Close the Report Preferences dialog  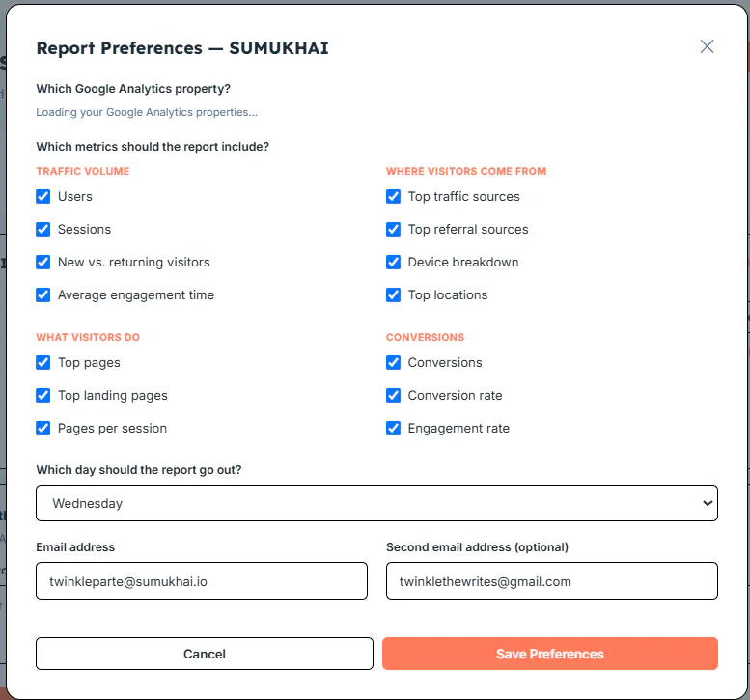click(707, 46)
